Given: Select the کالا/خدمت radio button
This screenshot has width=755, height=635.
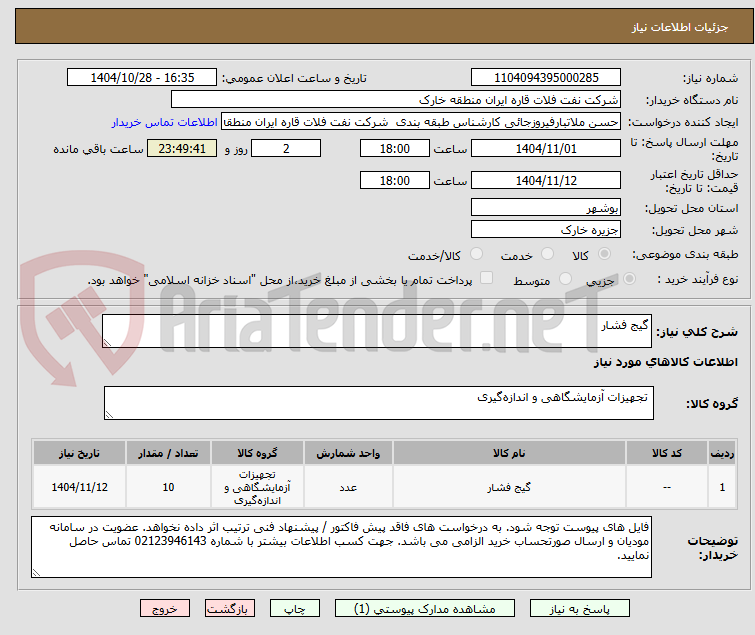Looking at the screenshot, I should [x=476, y=254].
